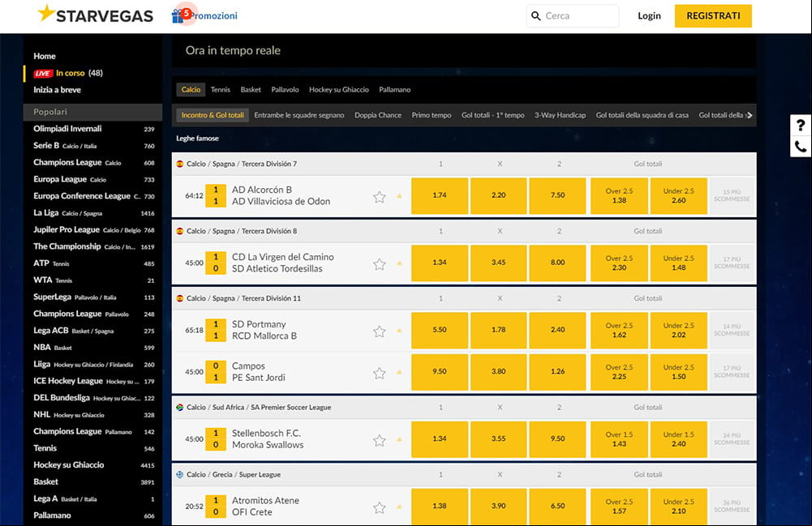Click up arrow on Stellenbosch F.C. row
Image resolution: width=812 pixels, height=526 pixels.
click(x=399, y=439)
